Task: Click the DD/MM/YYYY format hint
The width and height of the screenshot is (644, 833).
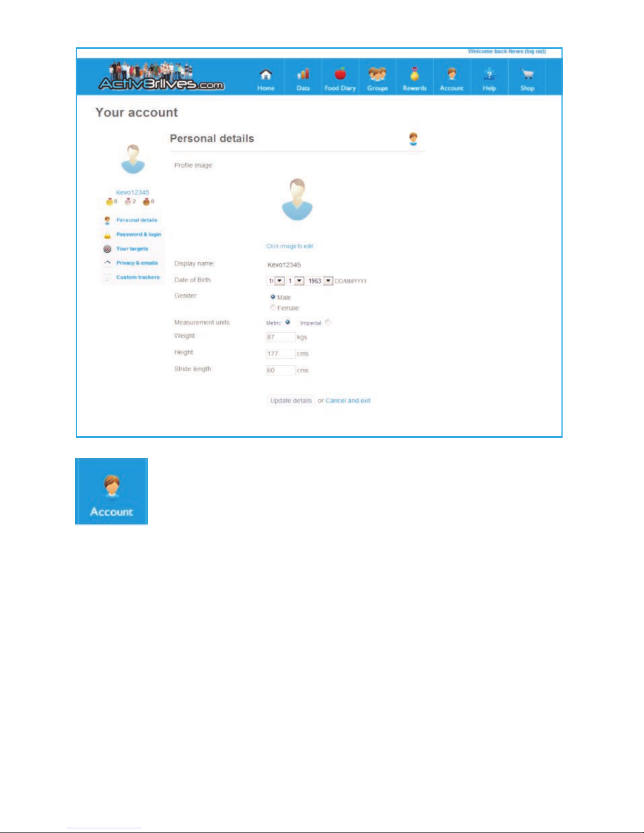Action: [x=351, y=281]
